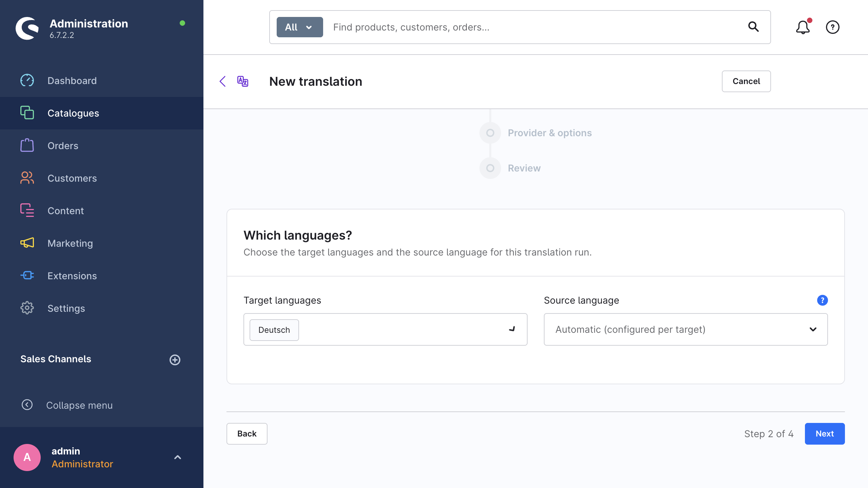This screenshot has width=868, height=488.
Task: Click the Catalogues icon in sidebar
Action: (27, 113)
